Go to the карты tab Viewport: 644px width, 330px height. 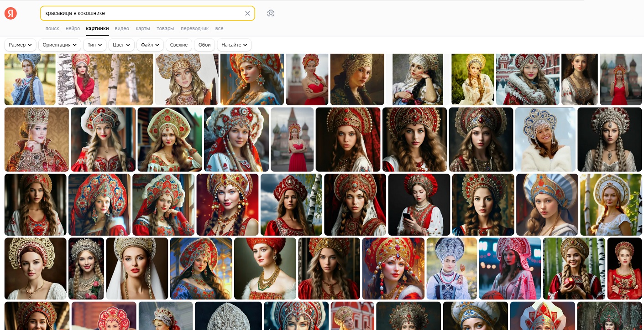coord(143,28)
